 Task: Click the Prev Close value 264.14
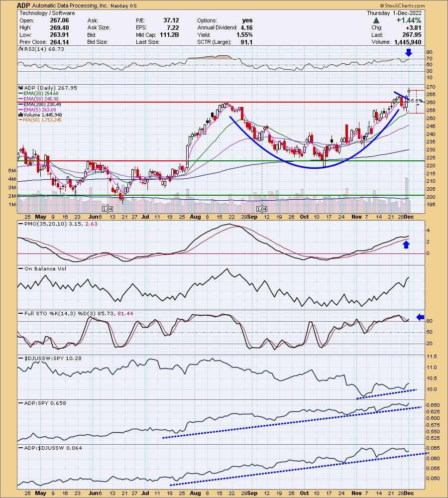[x=59, y=42]
